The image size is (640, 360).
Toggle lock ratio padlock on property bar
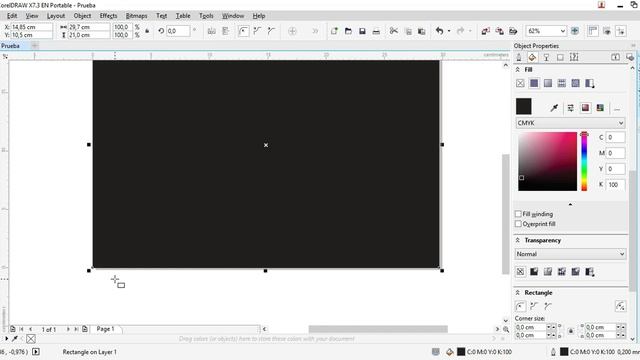click(147, 31)
